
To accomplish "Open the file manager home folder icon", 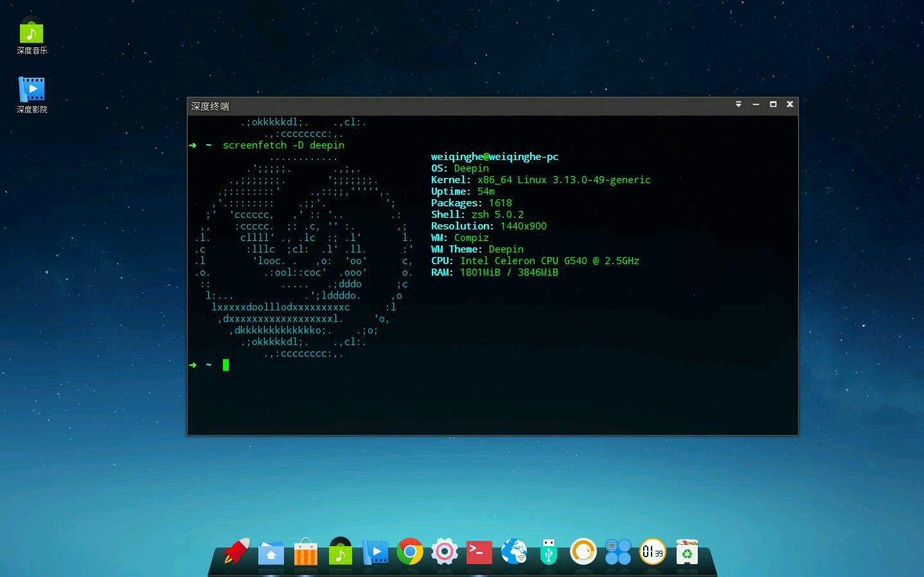I will [271, 553].
